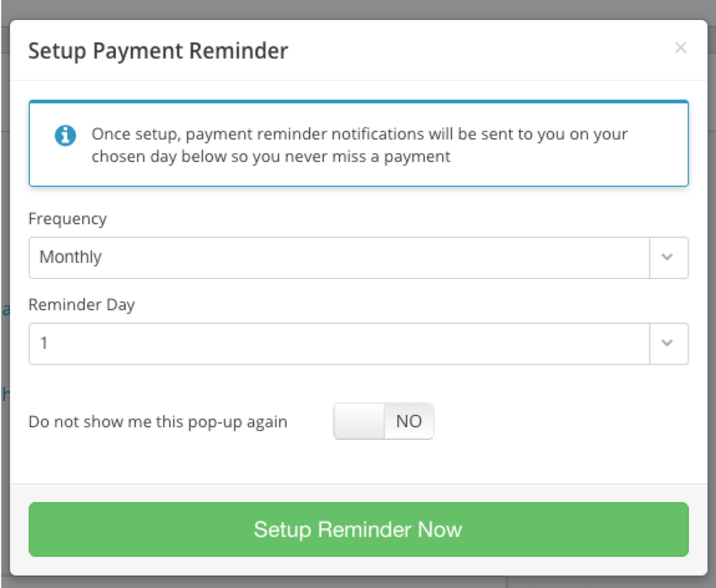Select the Monthly value text

(x=70, y=257)
